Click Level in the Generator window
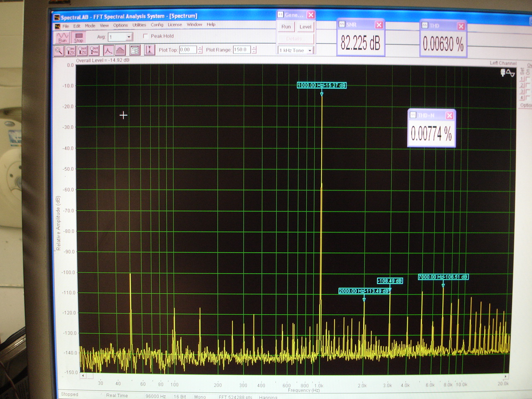 (x=305, y=27)
